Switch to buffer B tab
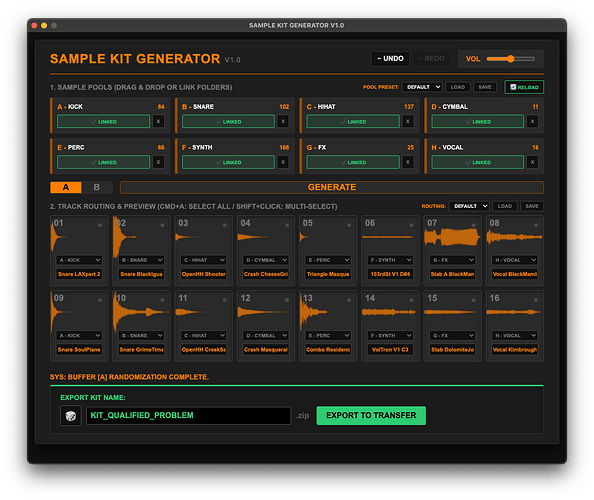 (97, 187)
